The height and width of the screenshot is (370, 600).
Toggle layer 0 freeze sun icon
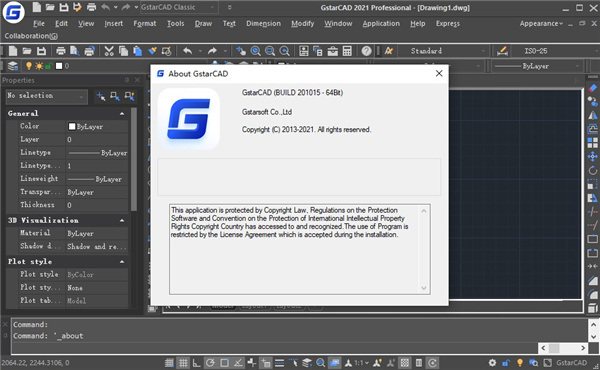pyautogui.click(x=39, y=66)
